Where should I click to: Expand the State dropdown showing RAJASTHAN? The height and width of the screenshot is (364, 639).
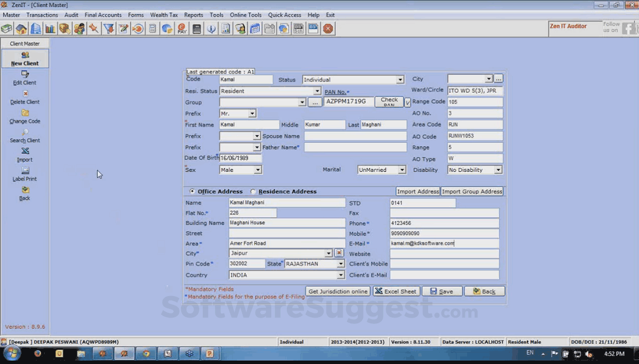(x=341, y=264)
